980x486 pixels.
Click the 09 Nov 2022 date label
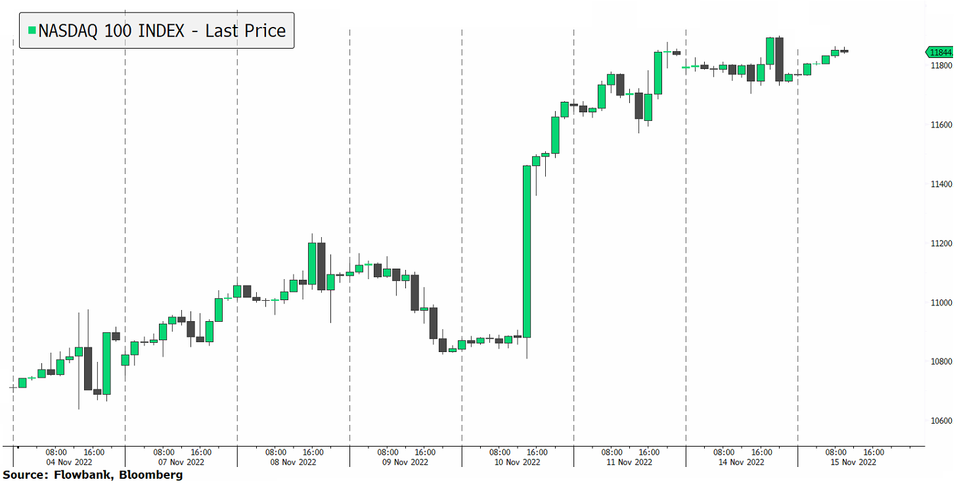(x=406, y=462)
